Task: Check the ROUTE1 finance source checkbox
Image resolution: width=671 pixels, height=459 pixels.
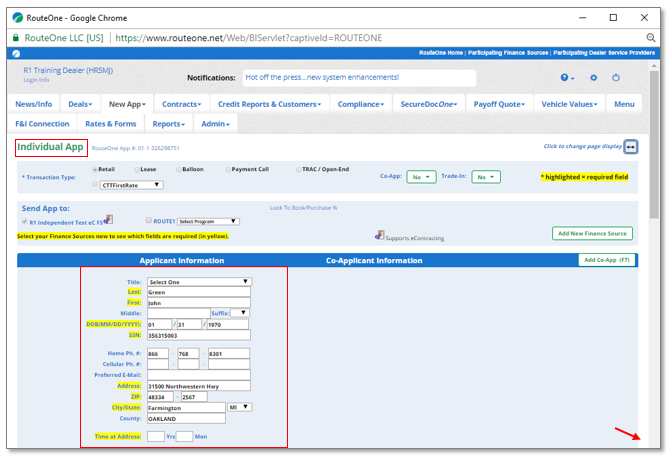Action: [148, 220]
